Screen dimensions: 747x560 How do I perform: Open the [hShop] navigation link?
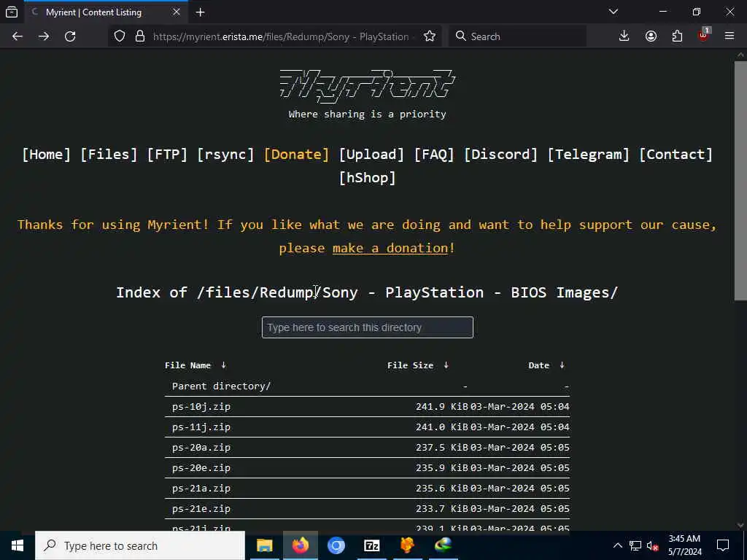368,178
